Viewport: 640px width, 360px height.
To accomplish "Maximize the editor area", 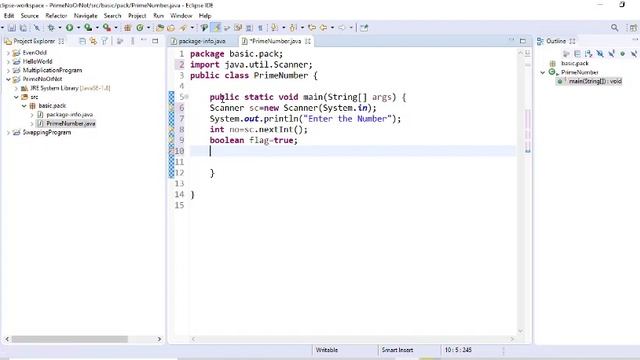I will pyautogui.click(x=523, y=41).
